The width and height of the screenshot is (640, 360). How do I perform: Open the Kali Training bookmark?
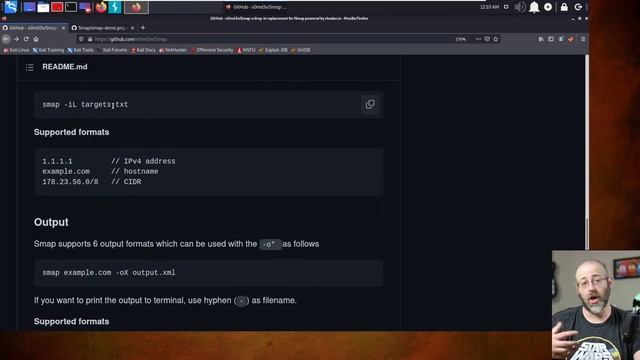(x=48, y=50)
